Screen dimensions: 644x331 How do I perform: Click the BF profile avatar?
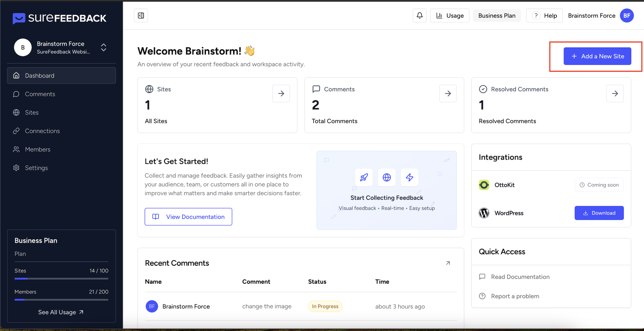coord(627,16)
